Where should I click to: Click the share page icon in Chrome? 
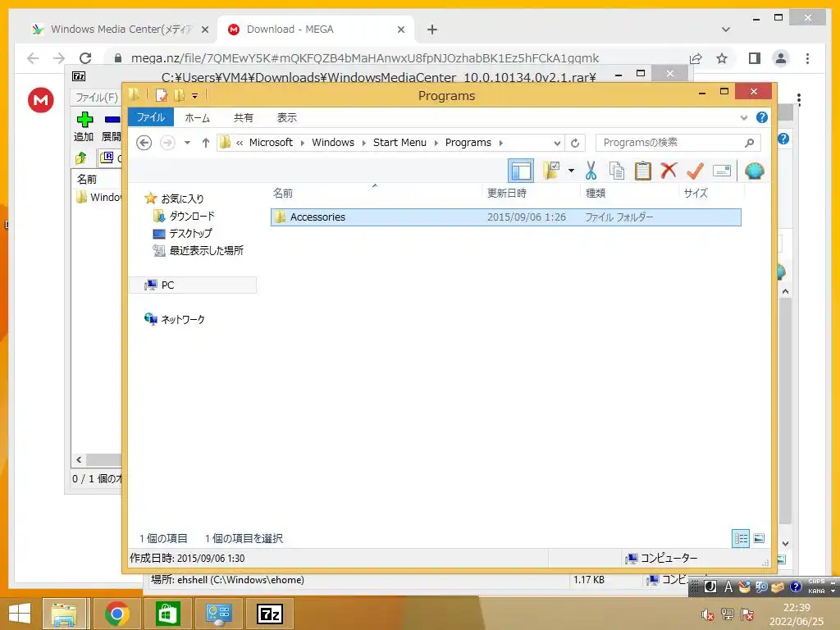(696, 58)
